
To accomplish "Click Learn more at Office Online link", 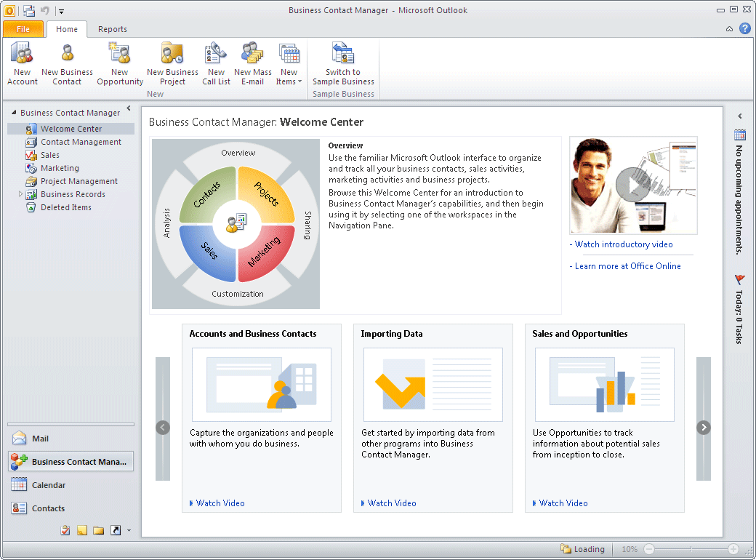I will tap(628, 265).
